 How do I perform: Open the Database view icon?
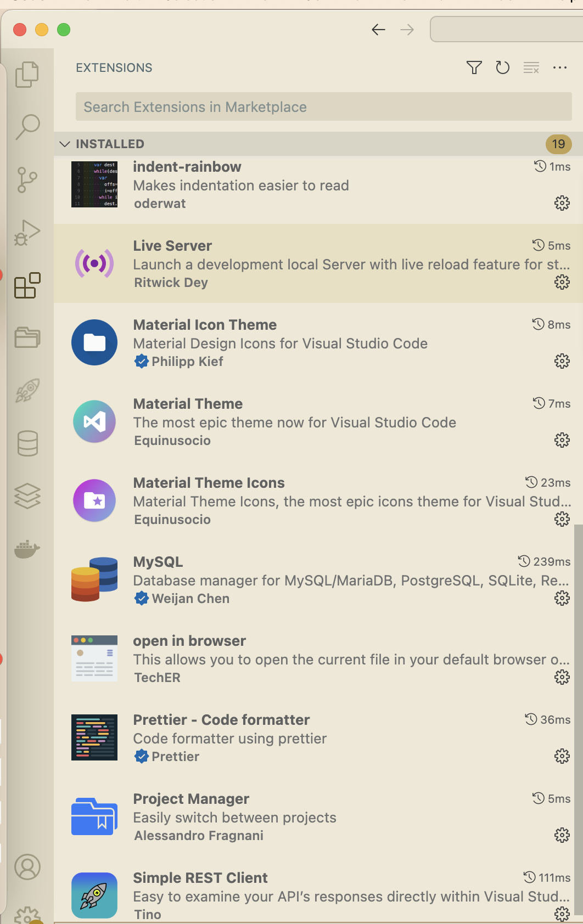(27, 443)
